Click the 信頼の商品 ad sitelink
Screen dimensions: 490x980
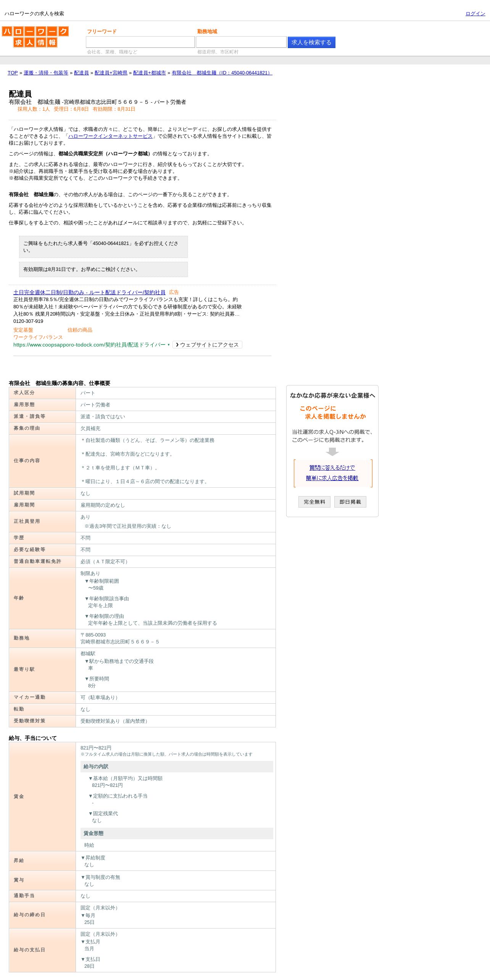80,330
